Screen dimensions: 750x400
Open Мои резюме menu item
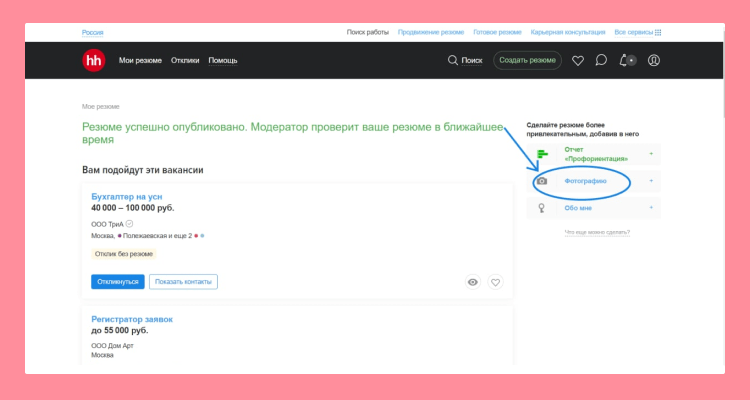[140, 61]
